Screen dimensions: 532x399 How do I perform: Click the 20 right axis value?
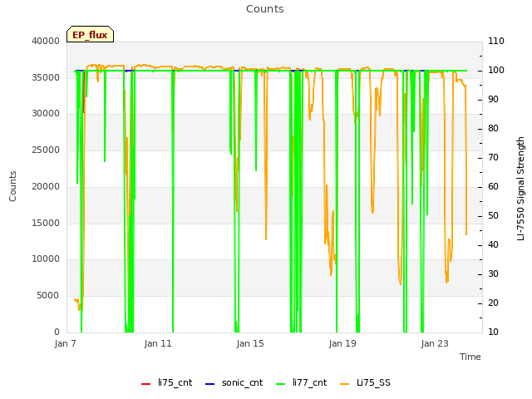pos(493,303)
